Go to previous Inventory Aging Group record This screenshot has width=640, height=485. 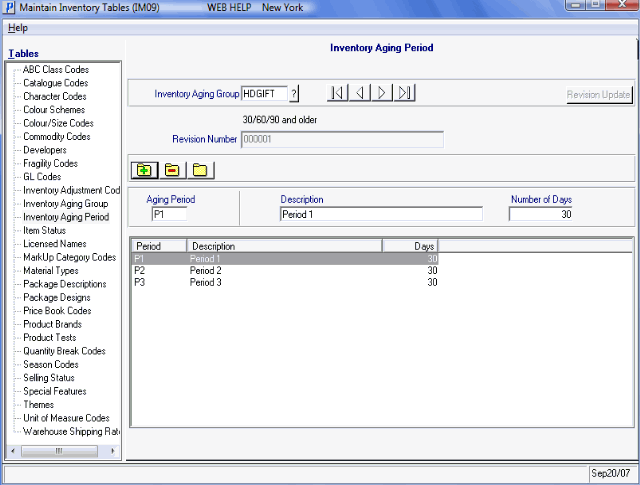pos(360,93)
